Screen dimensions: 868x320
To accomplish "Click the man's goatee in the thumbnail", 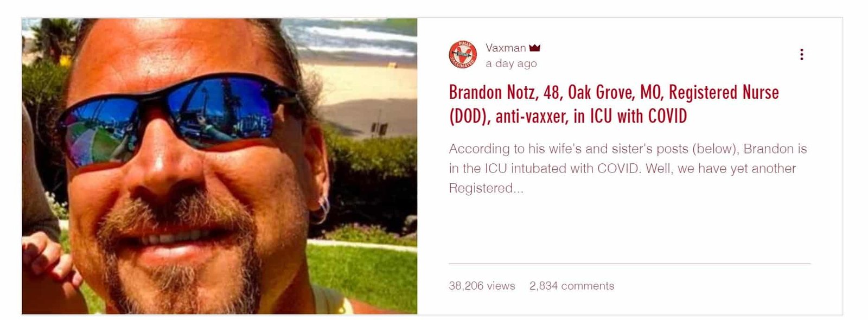I will point(179,260).
